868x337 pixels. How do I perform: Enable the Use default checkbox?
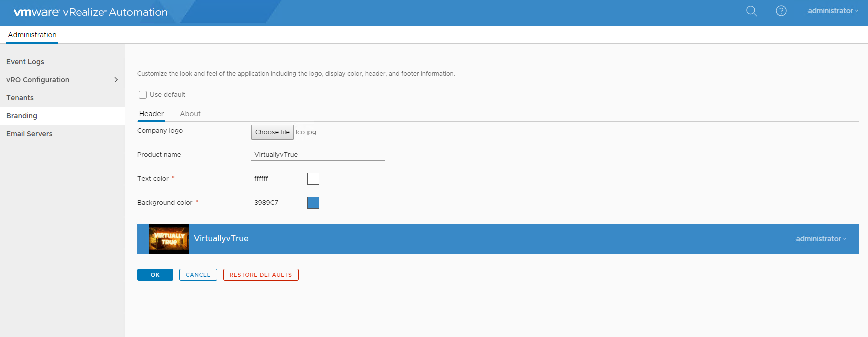pyautogui.click(x=143, y=95)
